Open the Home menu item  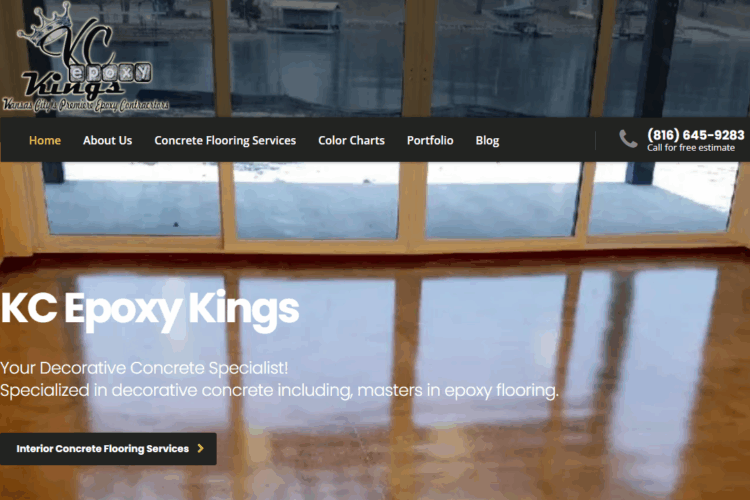45,140
